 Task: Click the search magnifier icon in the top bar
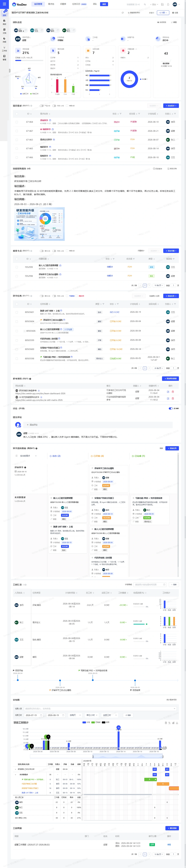click(x=145, y=4)
